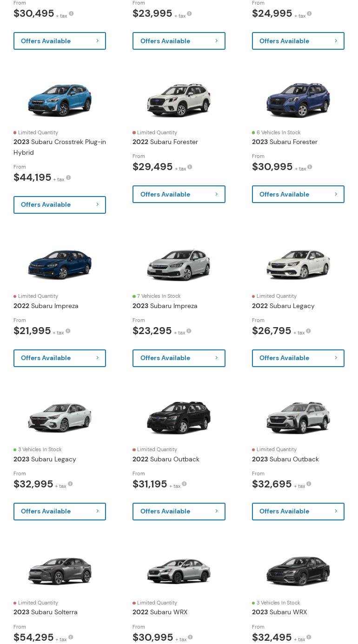This screenshot has height=644, width=358.
Task: Open Offers Available for 2023 Subaru Impreza
Action: (x=179, y=358)
